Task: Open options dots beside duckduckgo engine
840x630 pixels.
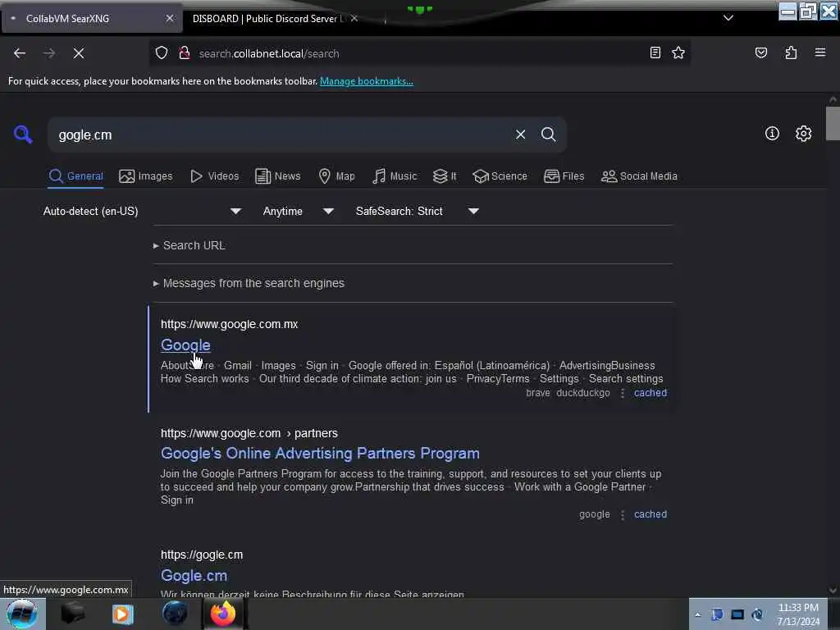Action: click(x=622, y=393)
